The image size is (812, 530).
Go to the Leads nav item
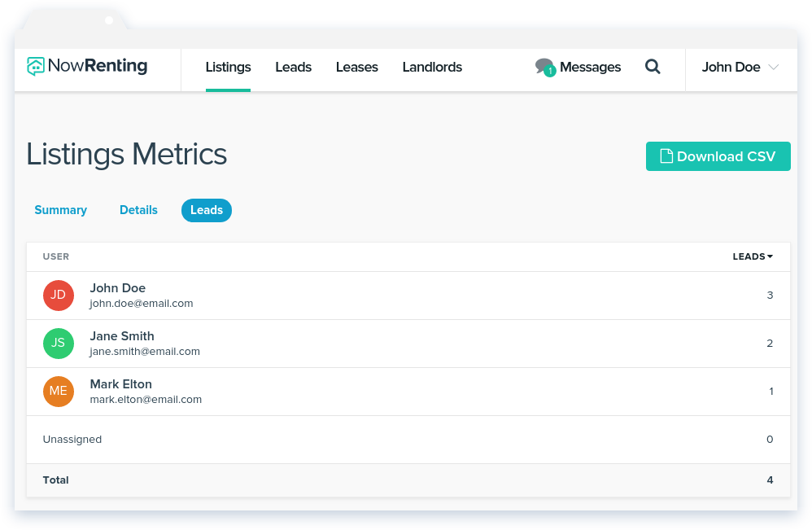coord(293,68)
